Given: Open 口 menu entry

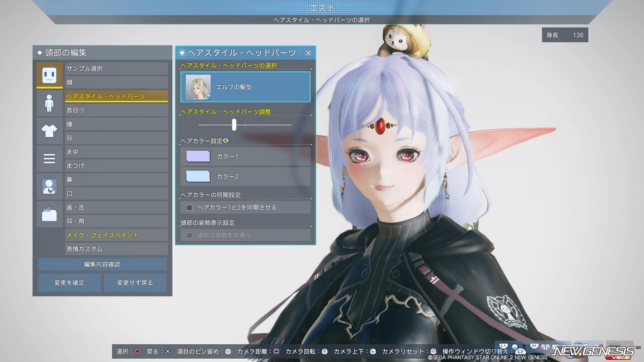Looking at the screenshot, I should pyautogui.click(x=116, y=194).
